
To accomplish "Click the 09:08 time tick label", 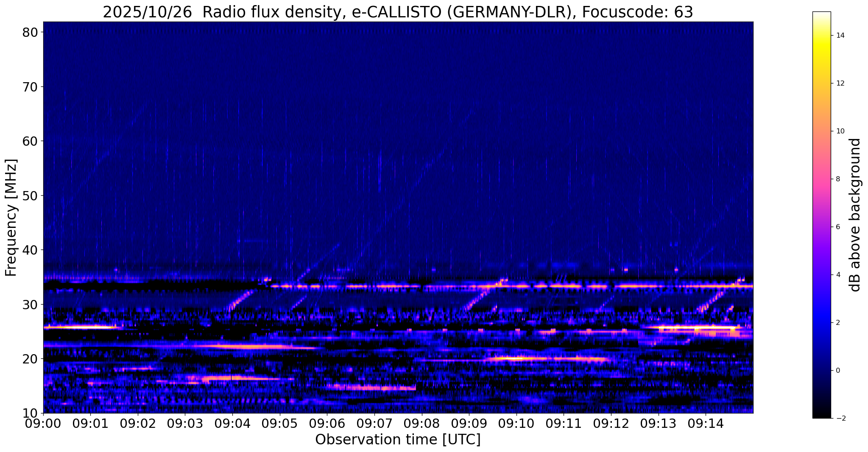I will coord(421,423).
